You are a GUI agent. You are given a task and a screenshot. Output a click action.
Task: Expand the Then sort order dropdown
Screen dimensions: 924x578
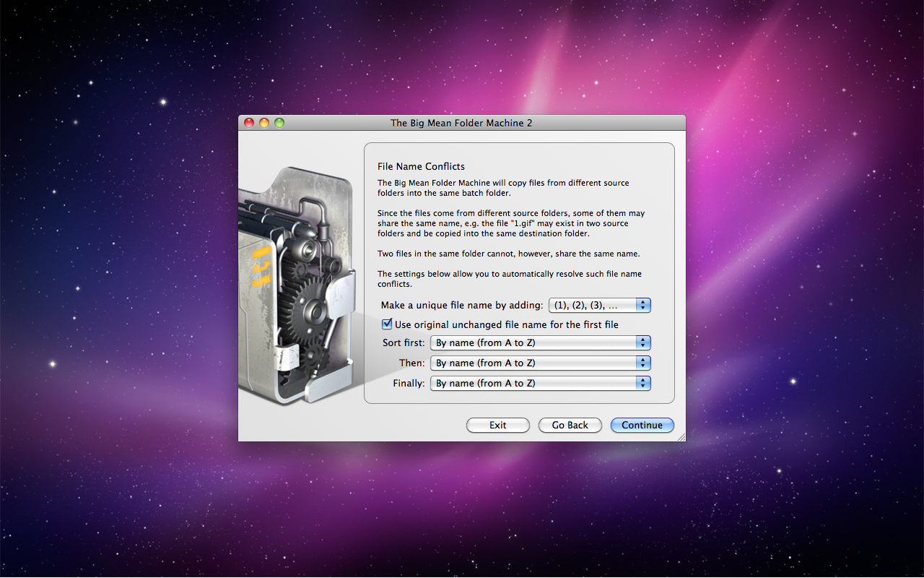point(541,363)
